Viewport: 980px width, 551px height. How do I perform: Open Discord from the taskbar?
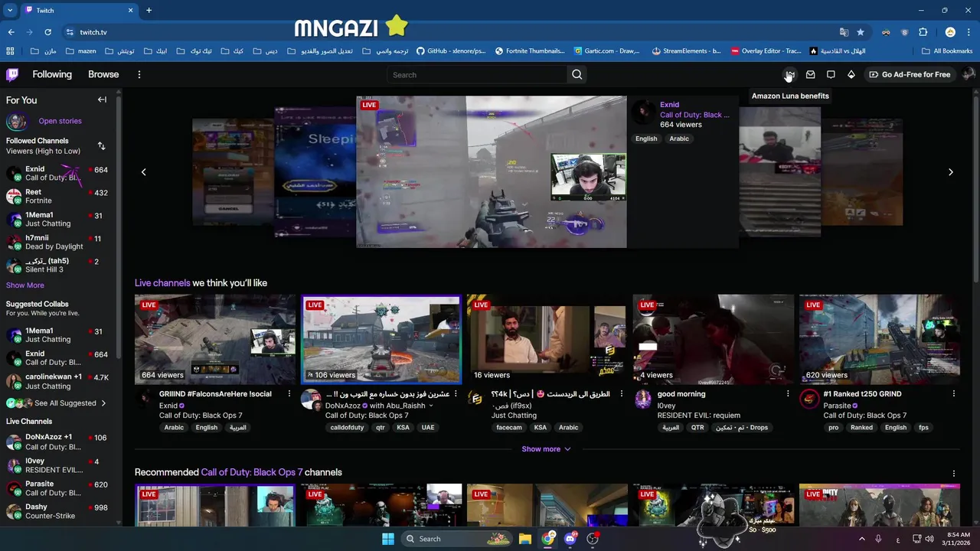570,539
